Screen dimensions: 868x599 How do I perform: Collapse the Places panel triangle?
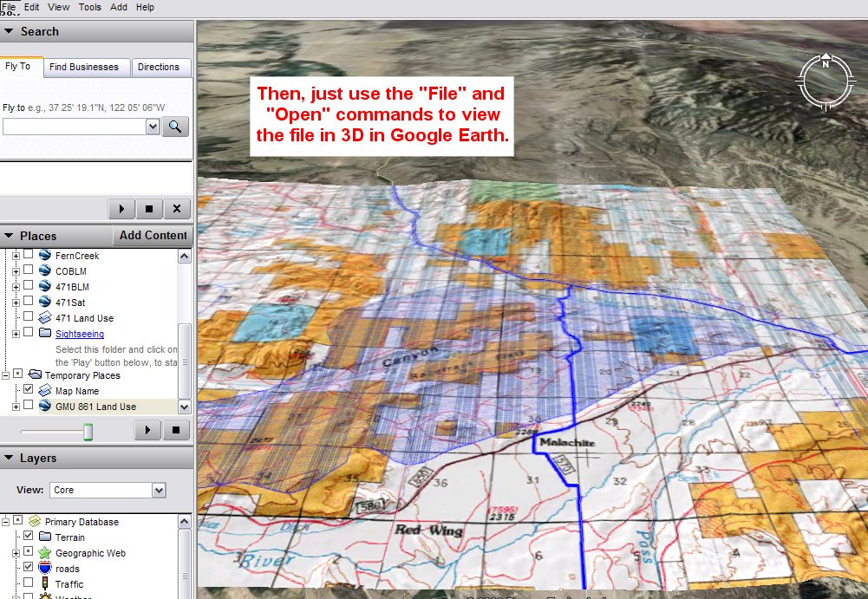9,236
